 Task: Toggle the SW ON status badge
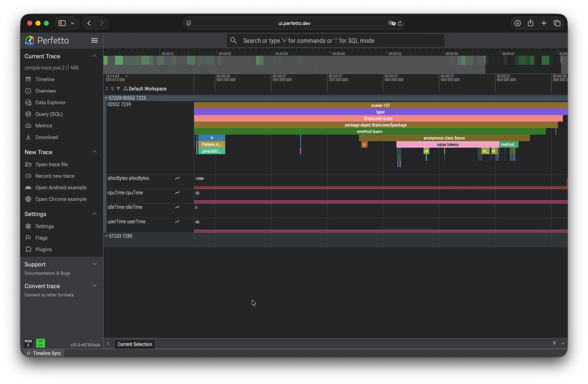coord(41,343)
